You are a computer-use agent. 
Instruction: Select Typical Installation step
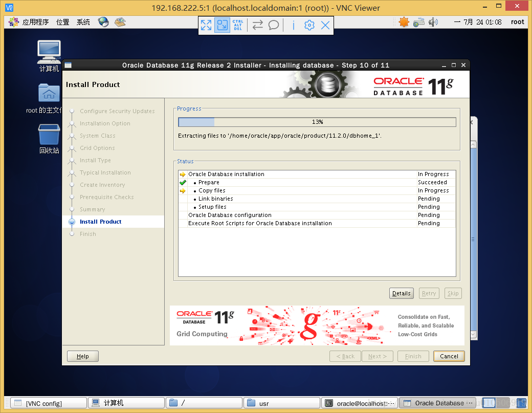click(x=105, y=172)
